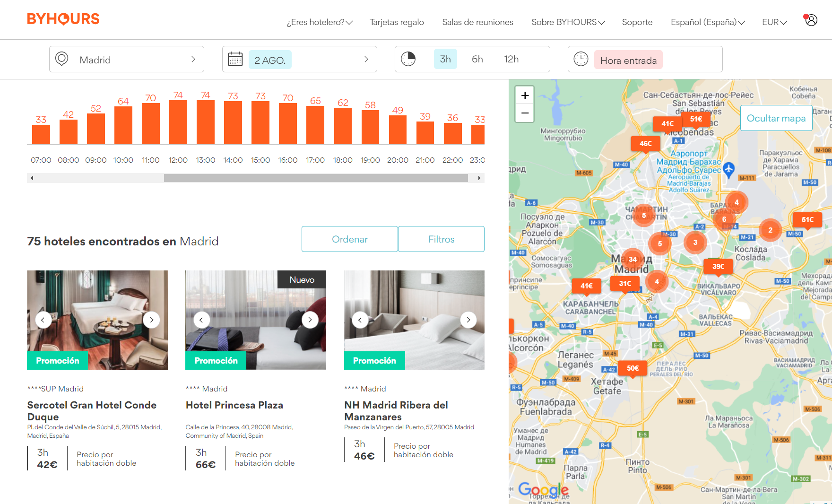Click the 50€ price marker near Getafe

(633, 368)
